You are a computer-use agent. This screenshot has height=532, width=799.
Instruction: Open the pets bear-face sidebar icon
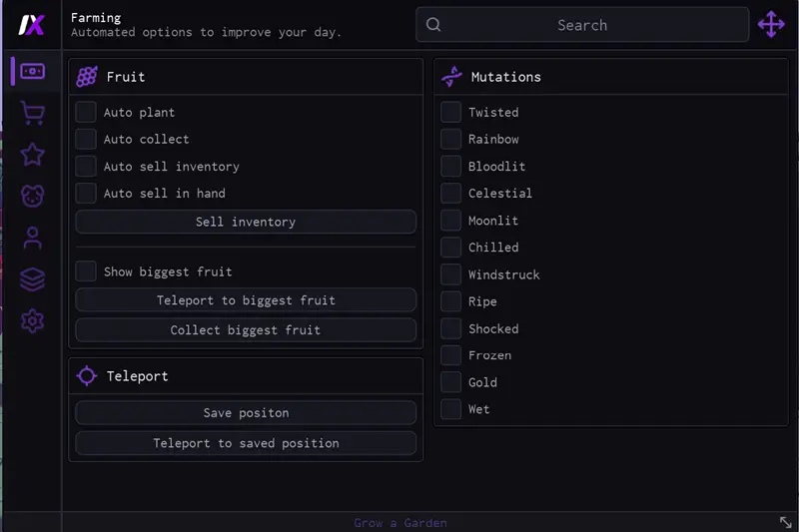(32, 196)
